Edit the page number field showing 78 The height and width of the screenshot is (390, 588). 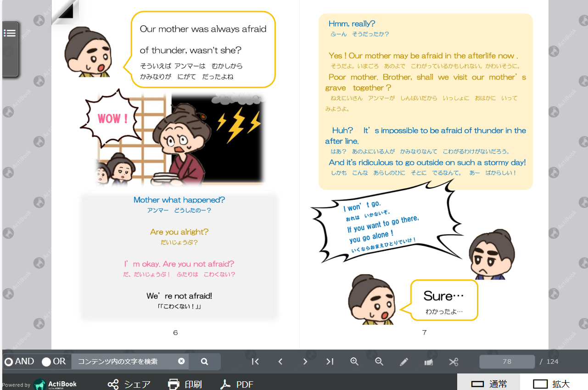coord(507,362)
